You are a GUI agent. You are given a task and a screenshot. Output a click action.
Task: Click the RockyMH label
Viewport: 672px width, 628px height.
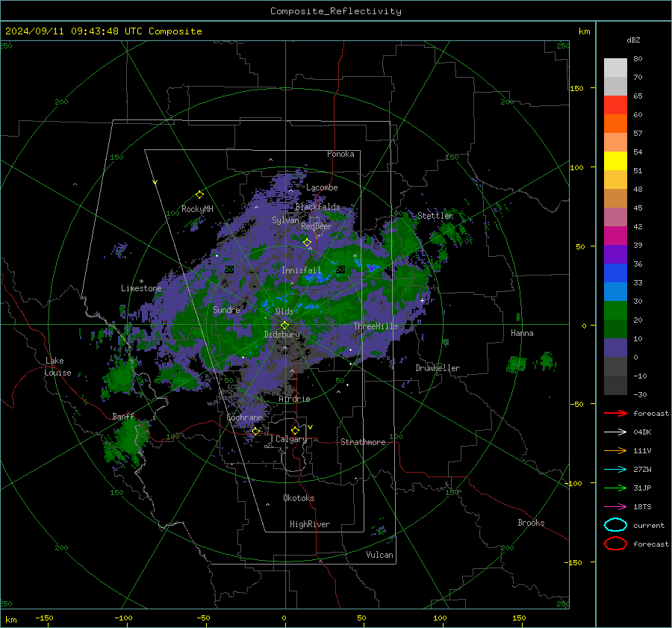197,209
